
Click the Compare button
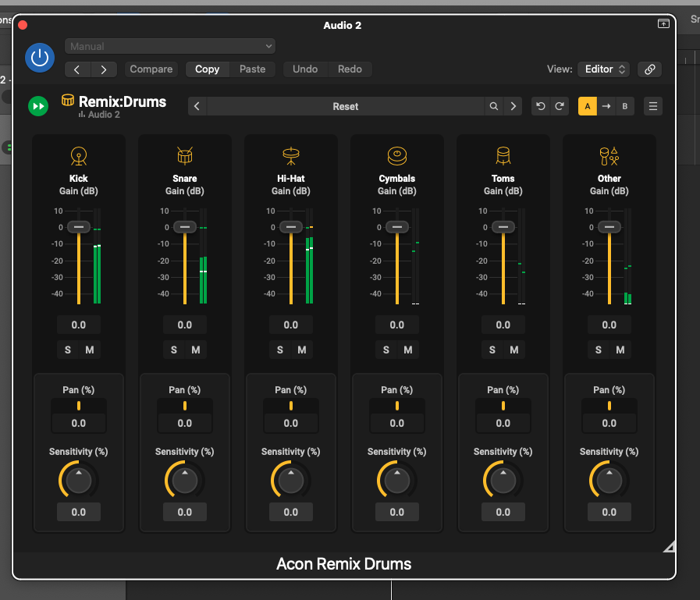[x=151, y=69]
